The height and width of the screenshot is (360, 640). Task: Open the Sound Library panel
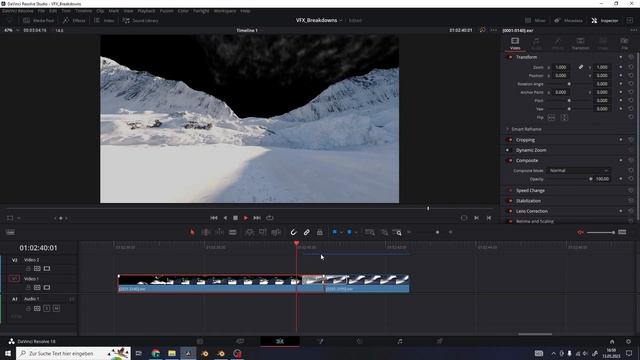click(140, 20)
